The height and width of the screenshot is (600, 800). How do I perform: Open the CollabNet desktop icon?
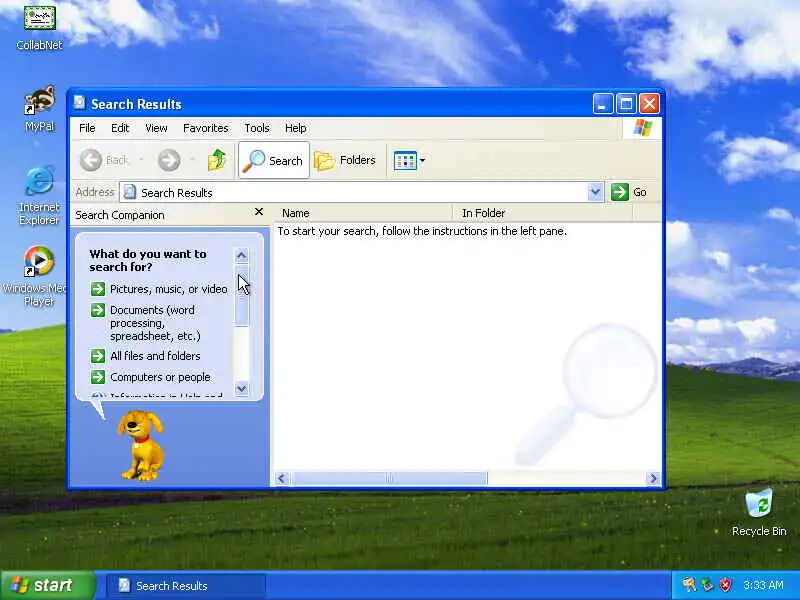coord(39,27)
